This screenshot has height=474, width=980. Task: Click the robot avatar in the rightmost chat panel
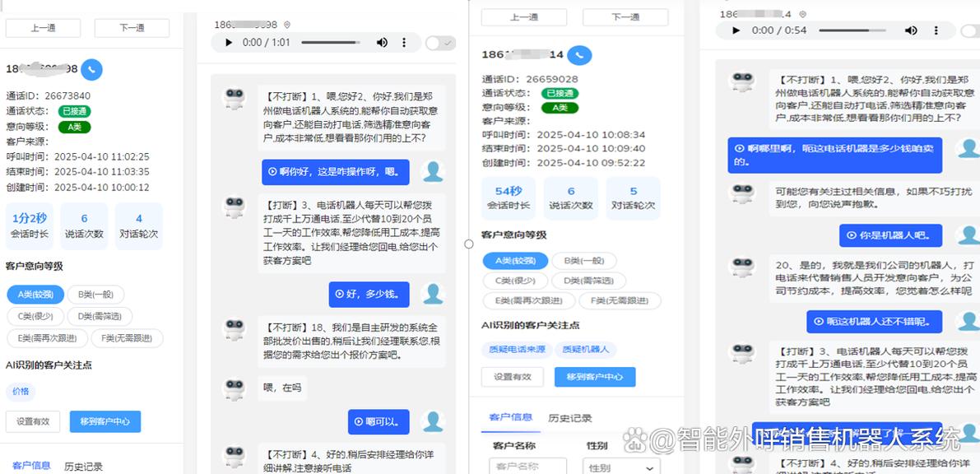742,80
